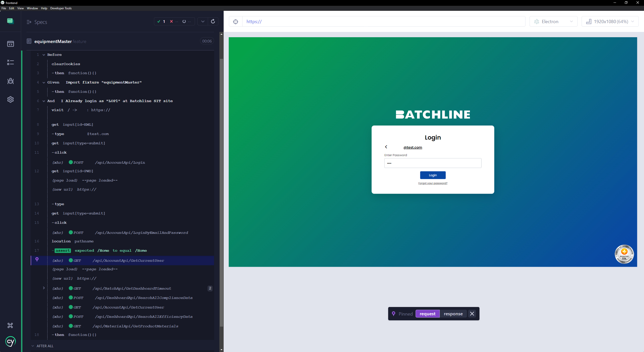The width and height of the screenshot is (644, 352).
Task: Click the Cypress logo at sidebar bottom
Action: click(x=11, y=342)
